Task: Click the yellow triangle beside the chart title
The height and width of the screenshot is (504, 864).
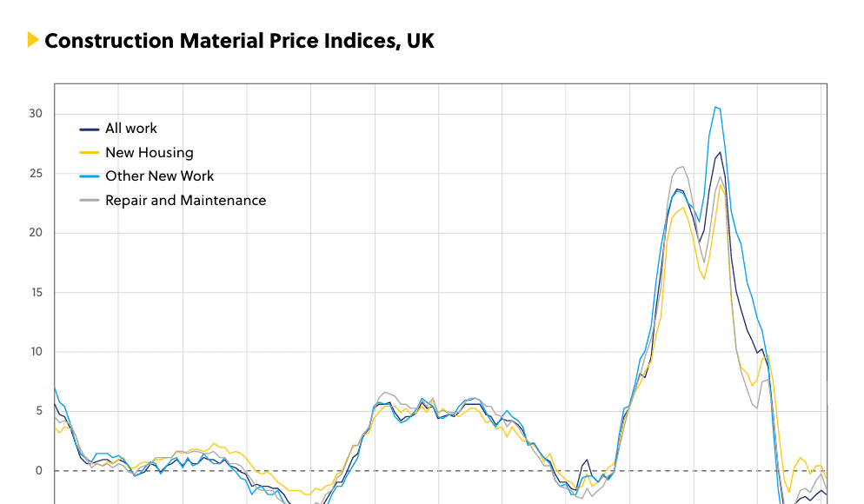Action: pyautogui.click(x=33, y=40)
